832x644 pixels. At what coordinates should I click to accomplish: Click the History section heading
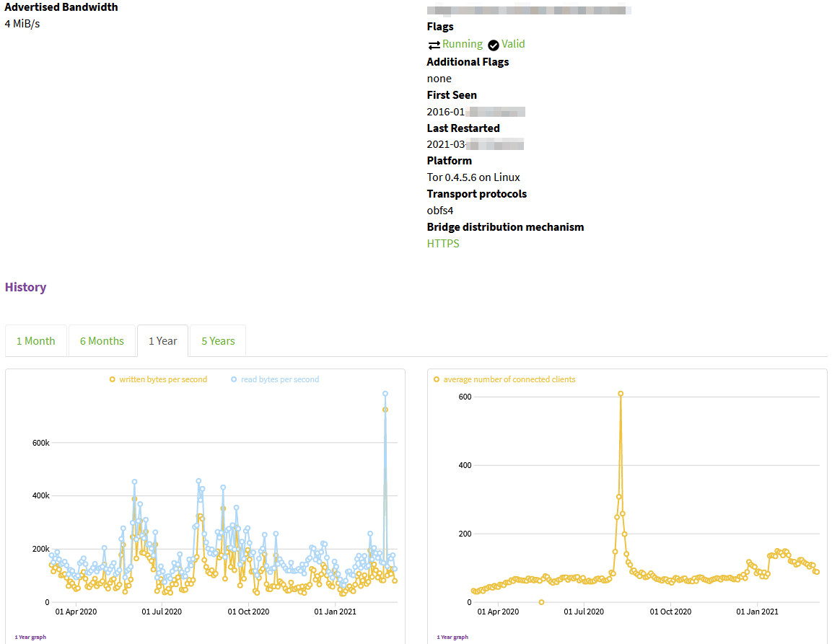point(25,287)
